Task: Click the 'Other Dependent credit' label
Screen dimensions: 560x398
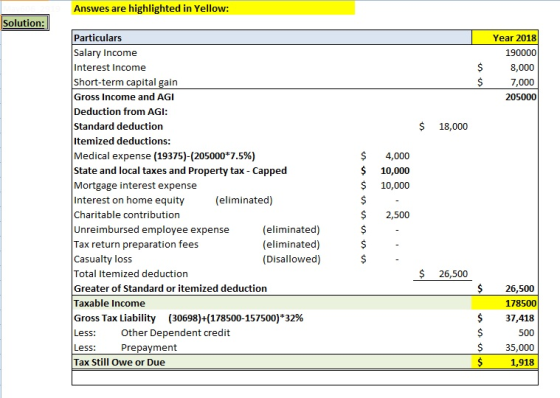Action: [175, 333]
